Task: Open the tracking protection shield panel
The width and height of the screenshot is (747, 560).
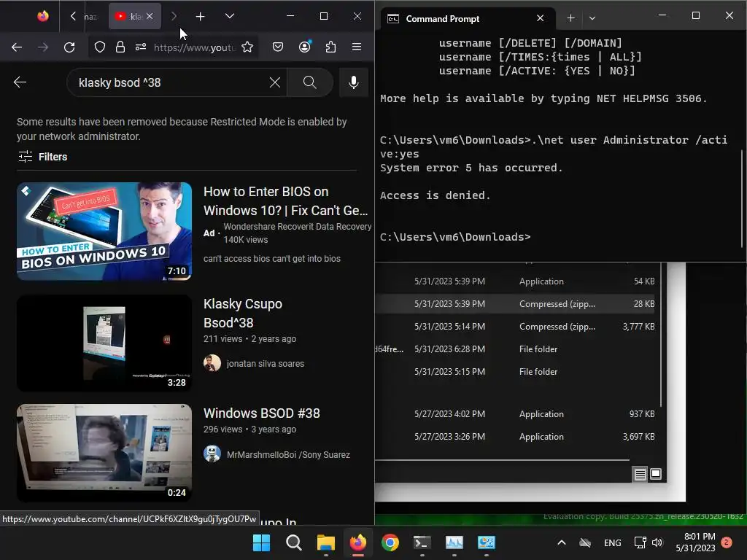Action: (x=99, y=47)
